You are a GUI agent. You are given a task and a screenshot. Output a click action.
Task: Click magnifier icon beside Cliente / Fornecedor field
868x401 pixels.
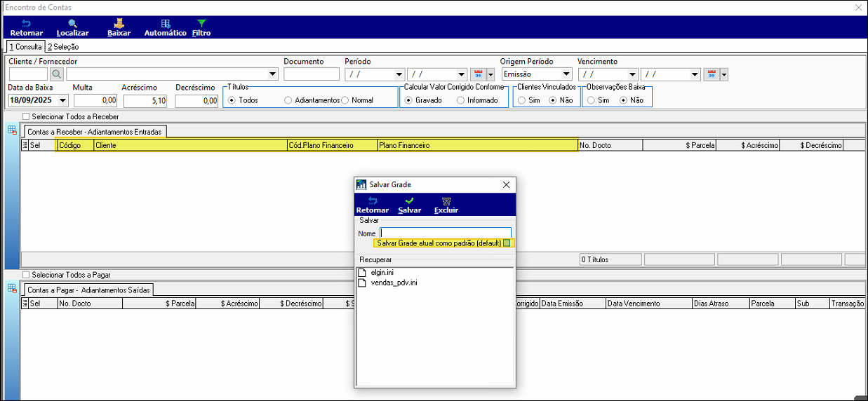coord(56,74)
